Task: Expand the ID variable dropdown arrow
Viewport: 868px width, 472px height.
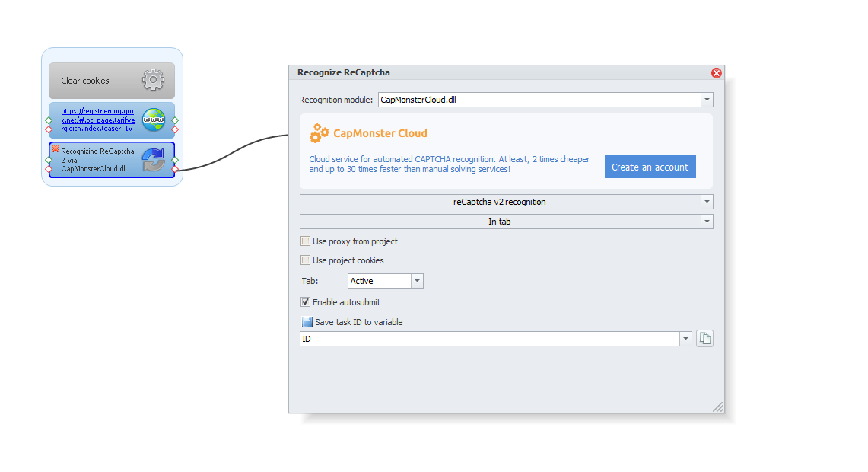Action: 686,339
